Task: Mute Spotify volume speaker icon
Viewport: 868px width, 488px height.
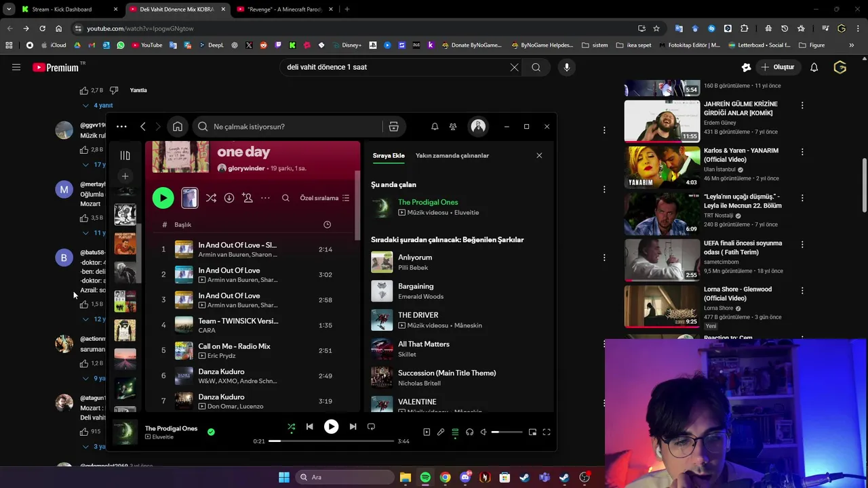Action: 484,432
